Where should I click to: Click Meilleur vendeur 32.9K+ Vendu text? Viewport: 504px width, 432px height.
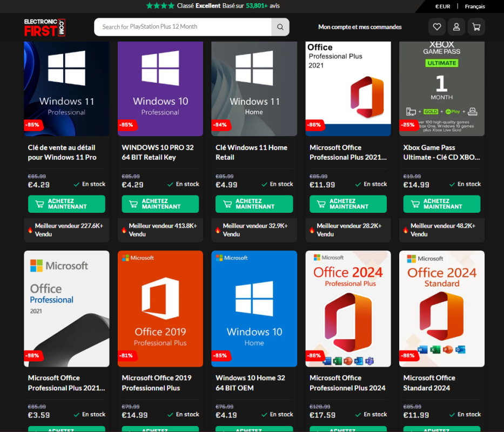pyautogui.click(x=255, y=230)
